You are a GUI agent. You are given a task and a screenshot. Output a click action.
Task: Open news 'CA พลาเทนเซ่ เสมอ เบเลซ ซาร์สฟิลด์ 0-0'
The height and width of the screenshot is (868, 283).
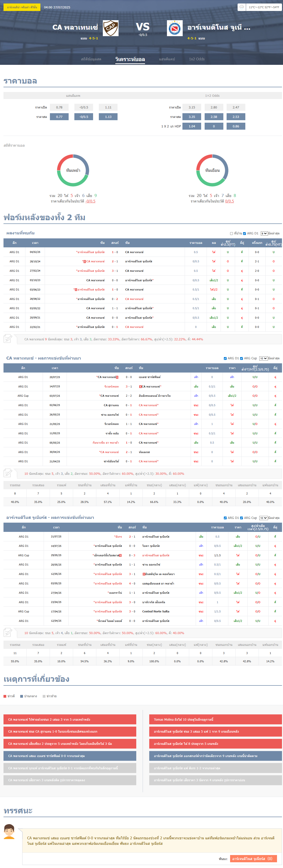(70, 756)
